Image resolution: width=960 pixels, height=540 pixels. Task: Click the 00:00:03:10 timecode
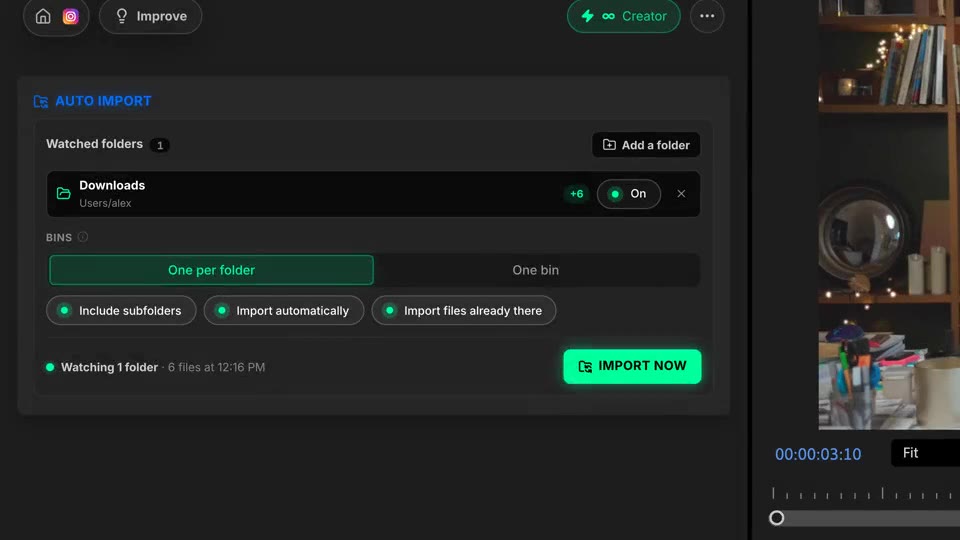click(818, 454)
